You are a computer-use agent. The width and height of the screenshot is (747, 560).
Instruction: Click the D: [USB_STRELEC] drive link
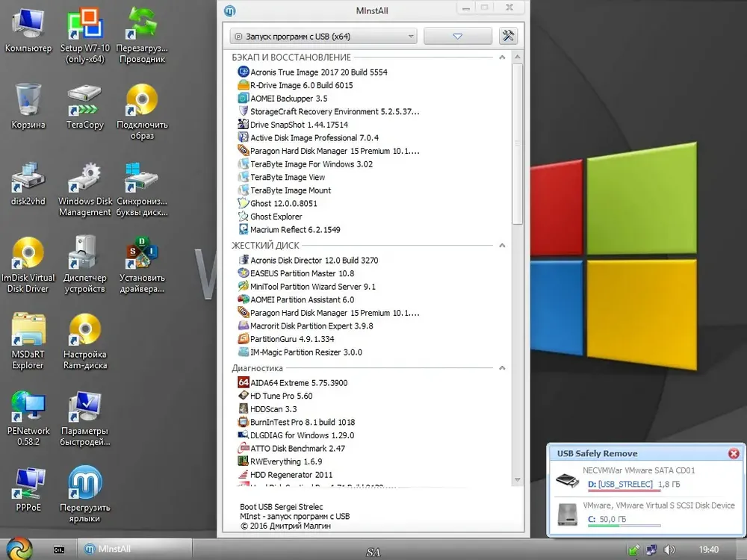(x=620, y=485)
